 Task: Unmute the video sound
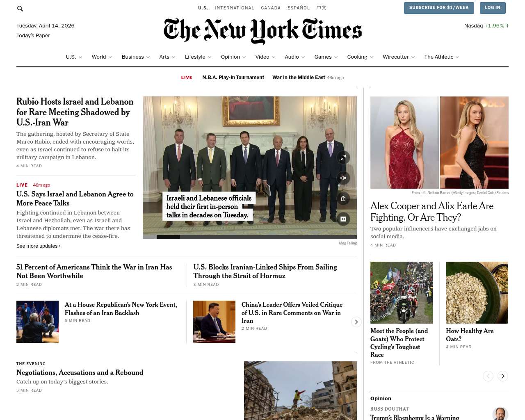[343, 178]
